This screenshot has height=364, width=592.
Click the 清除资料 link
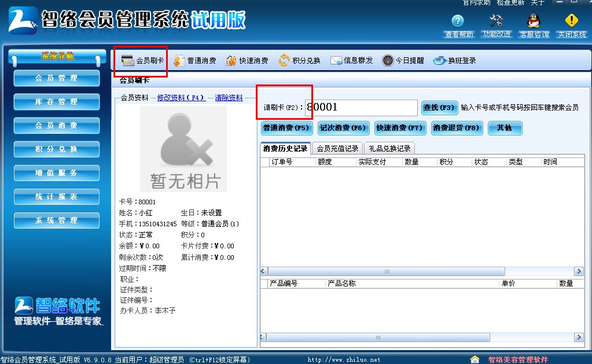(229, 98)
